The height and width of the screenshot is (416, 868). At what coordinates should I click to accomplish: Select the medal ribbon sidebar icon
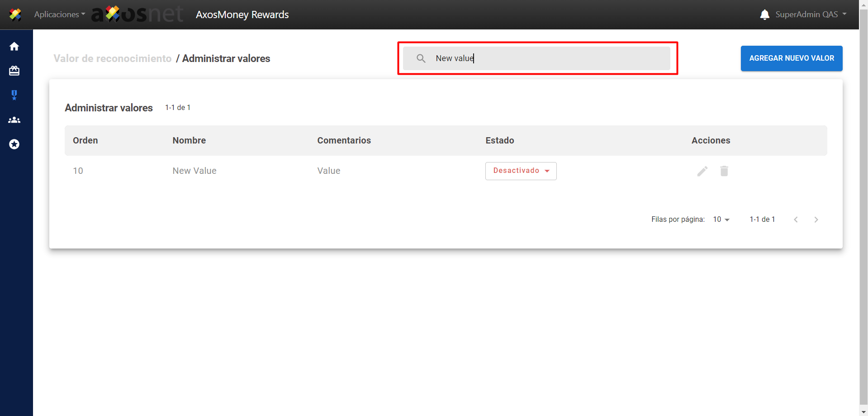(x=14, y=95)
